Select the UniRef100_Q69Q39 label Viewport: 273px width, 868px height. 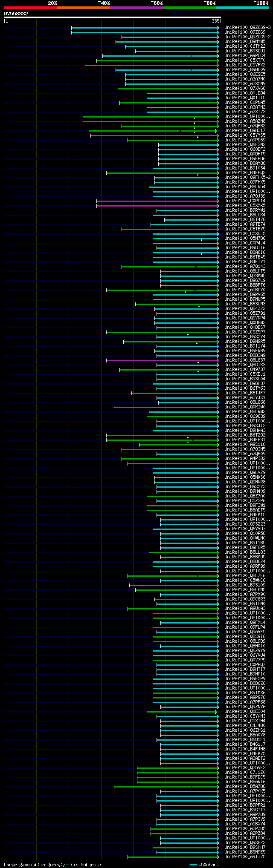tap(245, 416)
